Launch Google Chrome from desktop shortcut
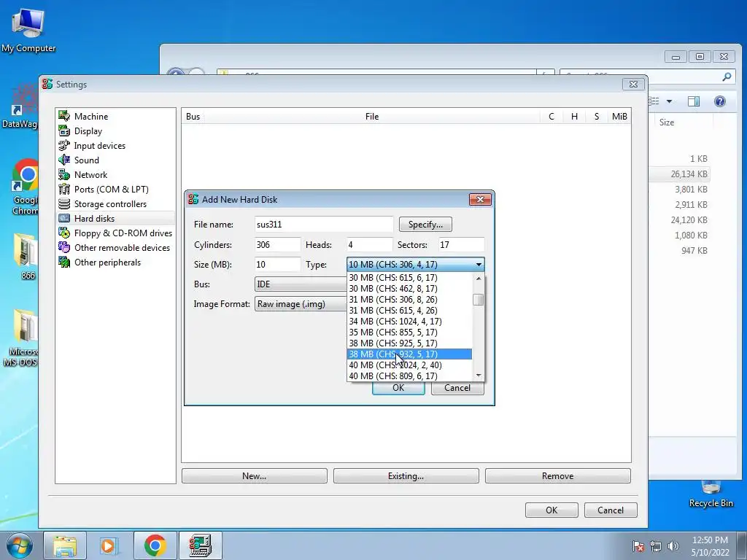 [x=26, y=187]
